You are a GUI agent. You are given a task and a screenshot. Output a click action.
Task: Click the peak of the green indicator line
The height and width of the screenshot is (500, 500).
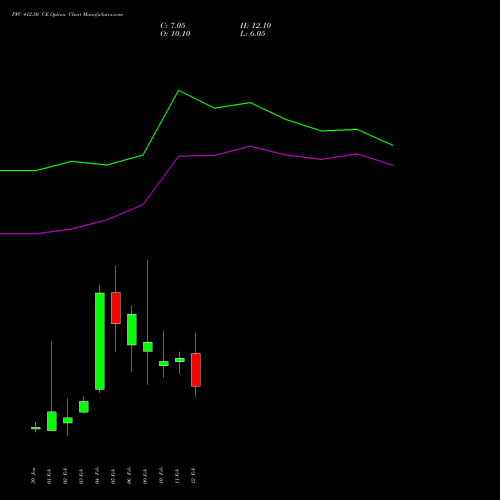pyautogui.click(x=179, y=90)
